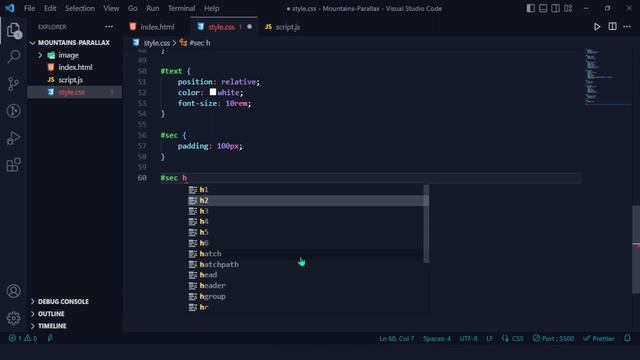640x360 pixels.
Task: Select the hr suggestion
Action: 305,307
